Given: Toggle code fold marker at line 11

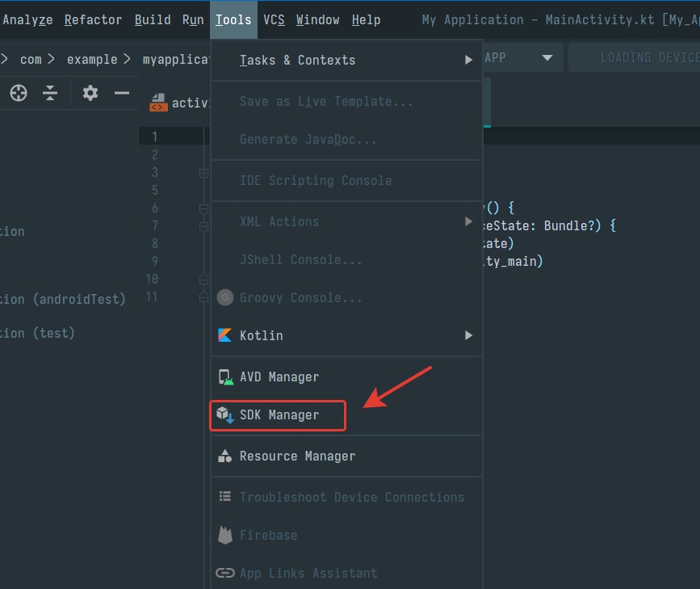Looking at the screenshot, I should 203,297.
